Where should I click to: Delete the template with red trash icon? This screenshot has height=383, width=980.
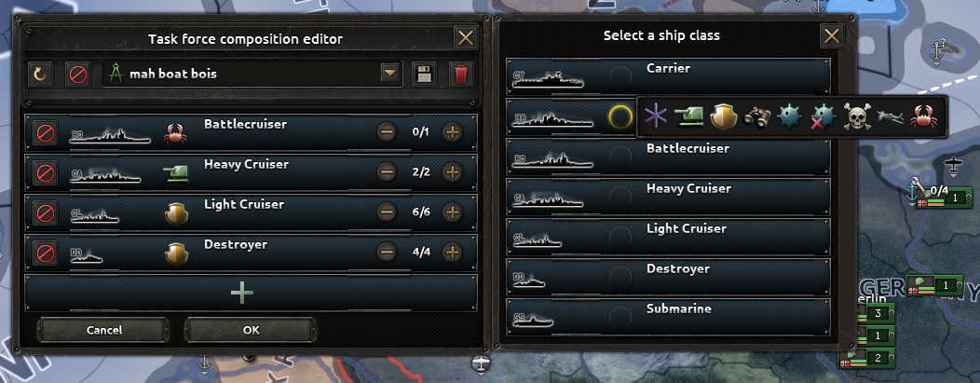point(461,75)
